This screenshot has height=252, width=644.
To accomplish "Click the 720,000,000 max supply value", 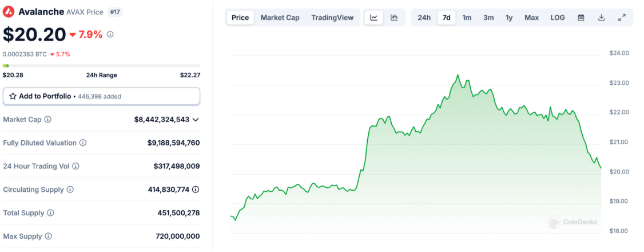I will click(178, 237).
